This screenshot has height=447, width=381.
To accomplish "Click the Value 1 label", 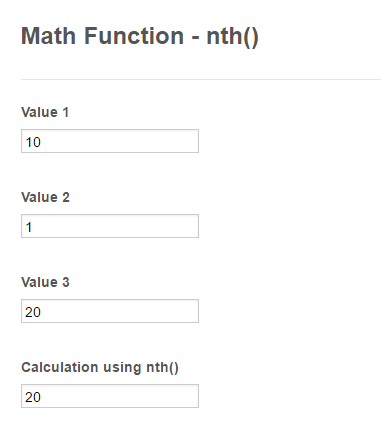I will (45, 112).
